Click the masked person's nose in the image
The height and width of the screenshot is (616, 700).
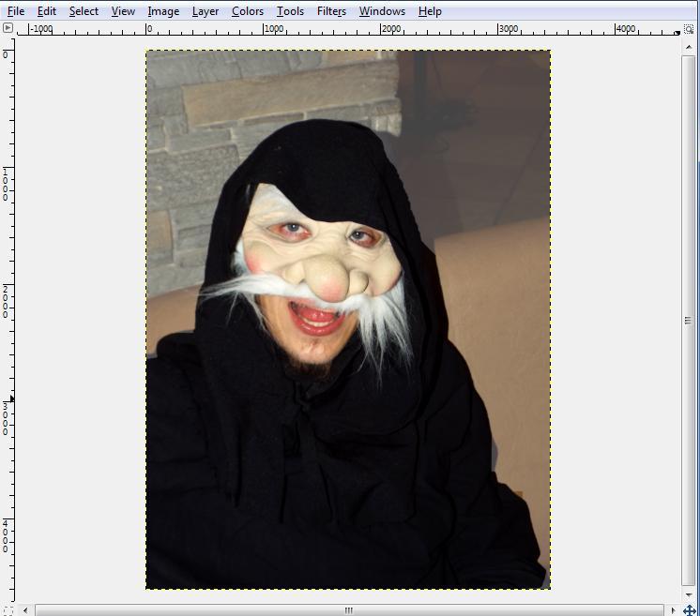[327, 277]
